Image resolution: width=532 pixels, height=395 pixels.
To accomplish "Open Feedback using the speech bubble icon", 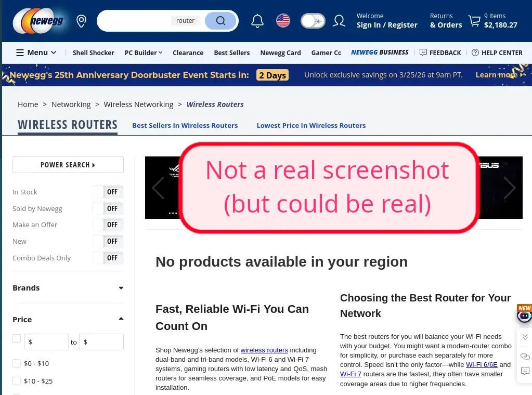I will tap(423, 52).
